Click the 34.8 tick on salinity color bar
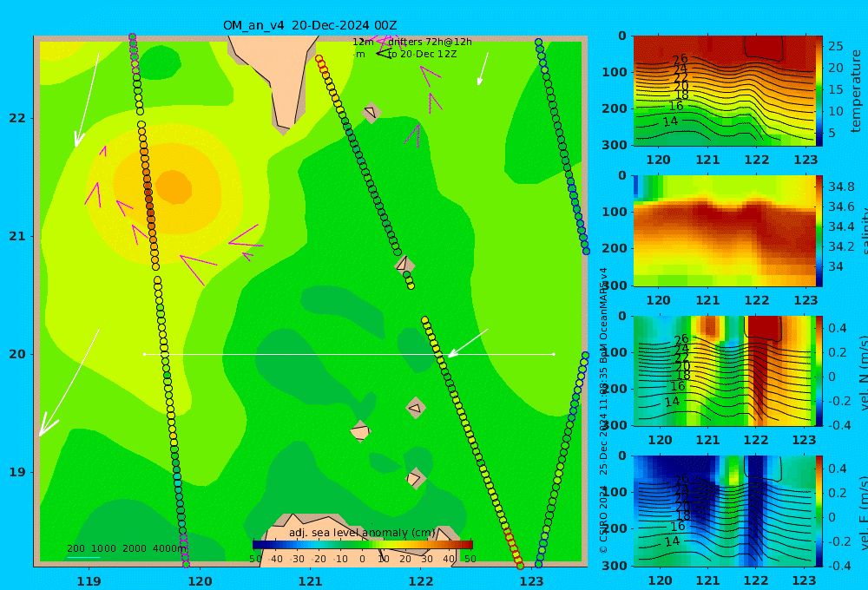This screenshot has height=590, width=868. [x=841, y=187]
